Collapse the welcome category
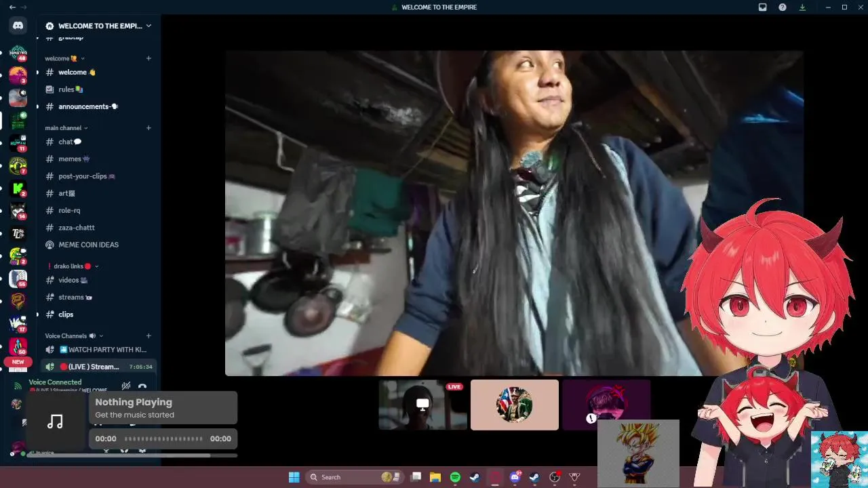 click(64, 58)
